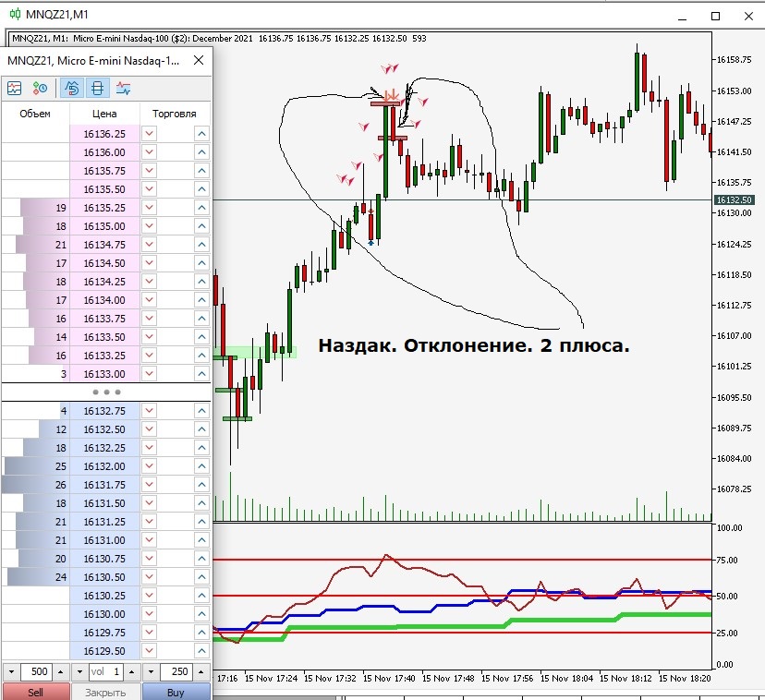Click buy arrow at price 16129.75
765x700 pixels.
coord(201,633)
